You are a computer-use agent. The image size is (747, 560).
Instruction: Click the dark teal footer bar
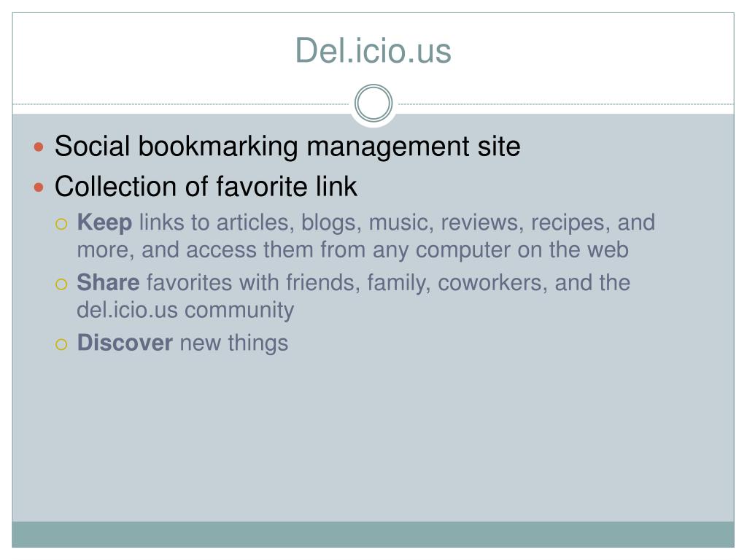coord(373,534)
